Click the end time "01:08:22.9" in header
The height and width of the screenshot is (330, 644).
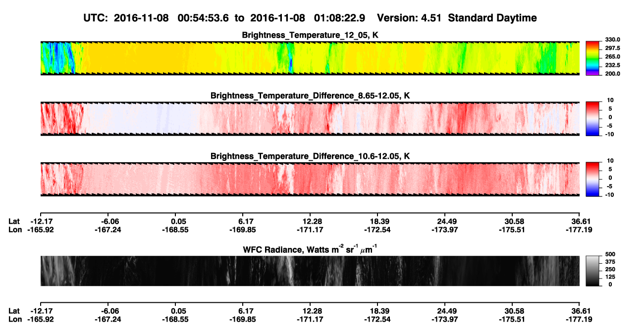(340, 18)
